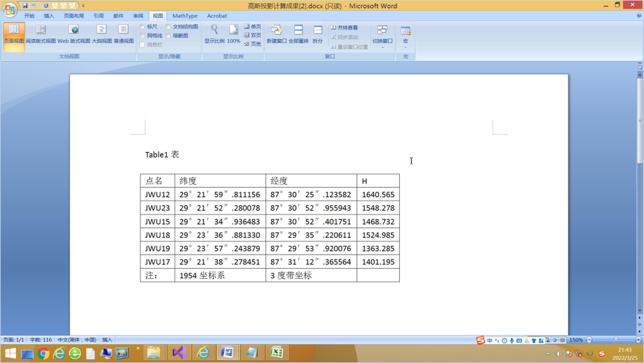644x363 pixels.
Task: Expand Switch Windows dropdown (切换窗口)
Action: [382, 47]
